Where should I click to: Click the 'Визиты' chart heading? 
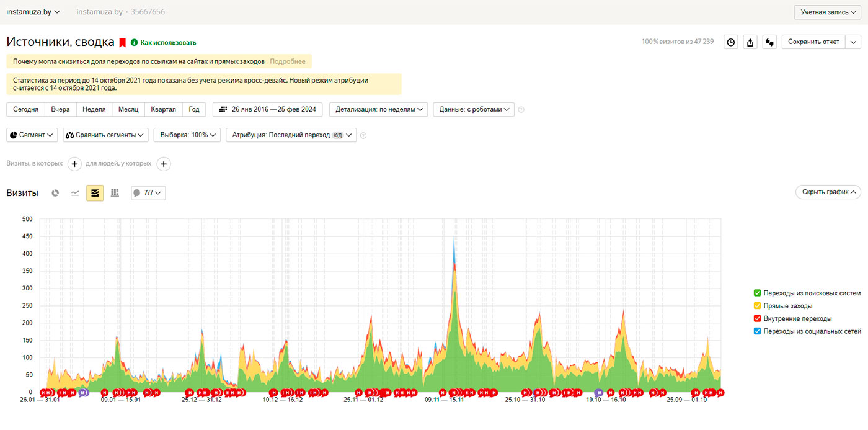(22, 193)
